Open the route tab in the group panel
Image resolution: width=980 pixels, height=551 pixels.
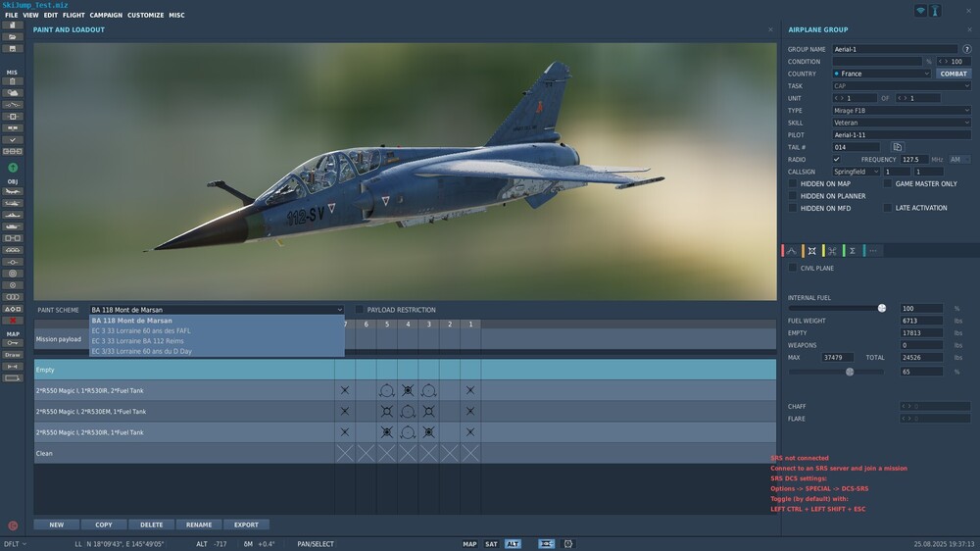791,251
